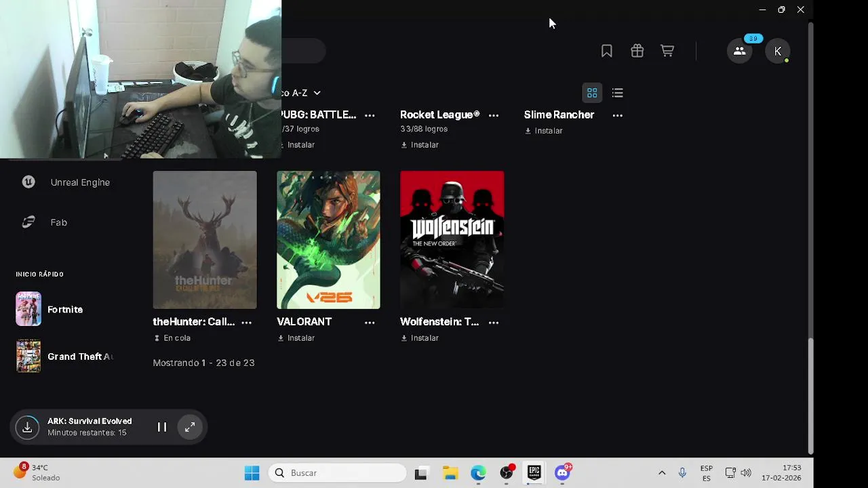Screen dimensions: 868x488
Task: Install Rocket League
Action: pyautogui.click(x=420, y=145)
